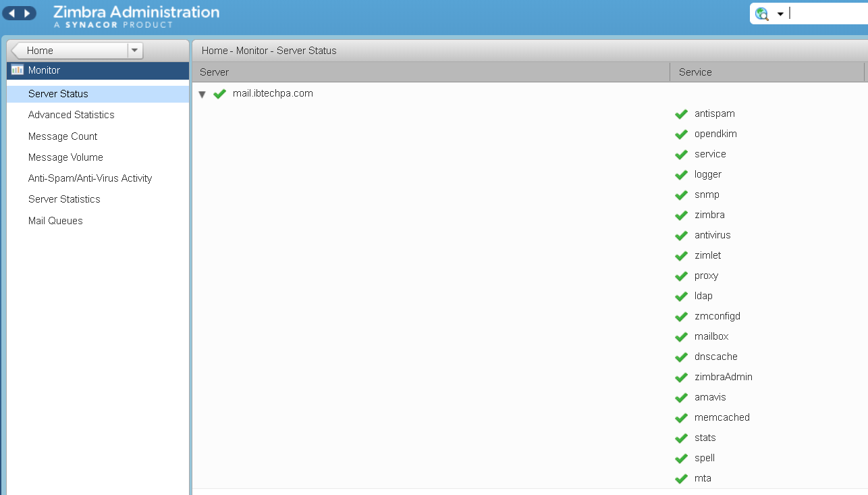
Task: Open the search type dropdown arrow
Action: (780, 14)
